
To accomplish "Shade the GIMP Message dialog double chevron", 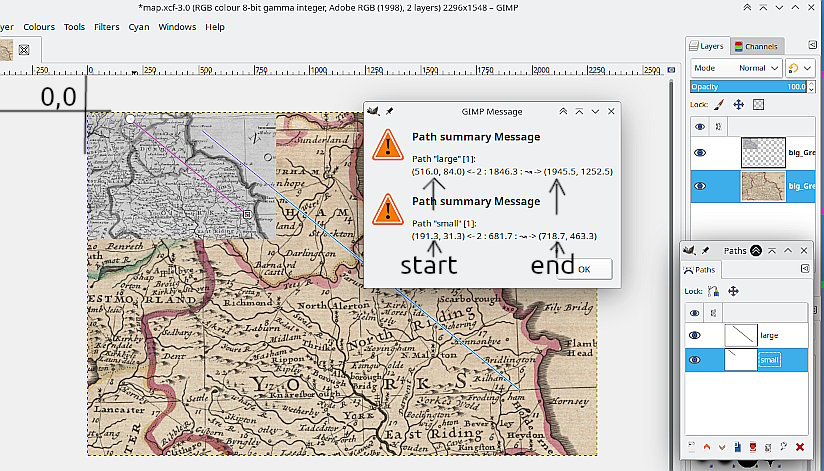I will click(563, 111).
